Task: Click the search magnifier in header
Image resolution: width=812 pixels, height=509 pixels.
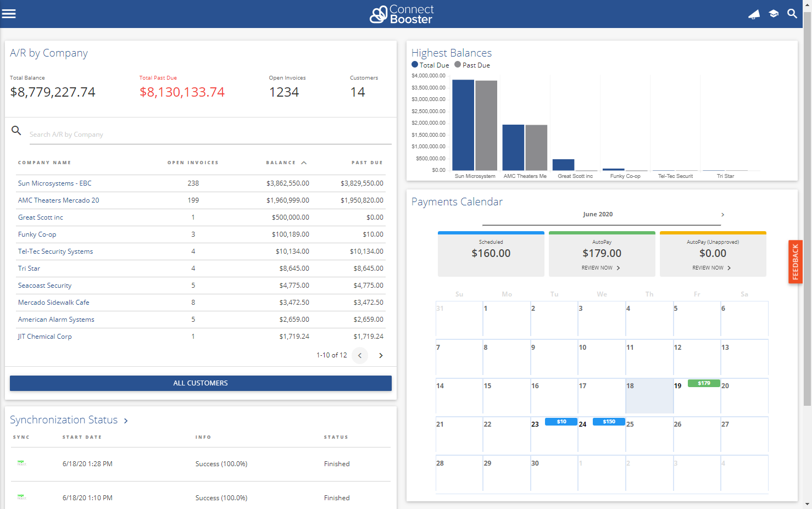Action: point(792,14)
